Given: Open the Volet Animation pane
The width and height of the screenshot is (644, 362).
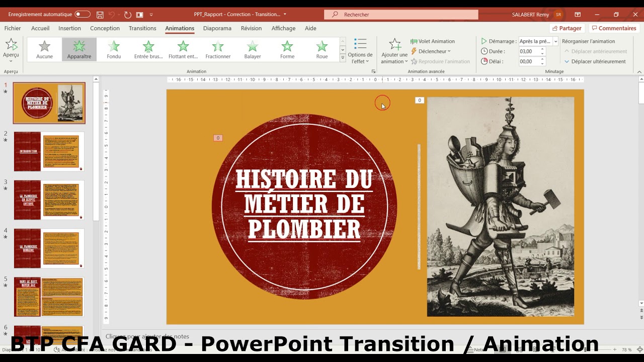Looking at the screenshot, I should point(433,41).
